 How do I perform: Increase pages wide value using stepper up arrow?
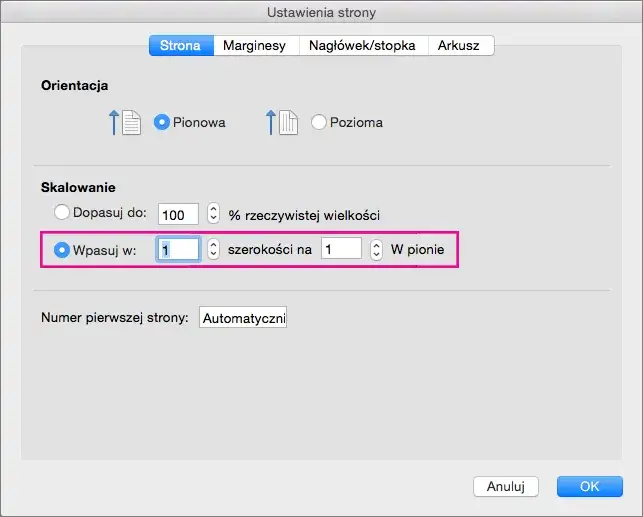[x=213, y=244]
